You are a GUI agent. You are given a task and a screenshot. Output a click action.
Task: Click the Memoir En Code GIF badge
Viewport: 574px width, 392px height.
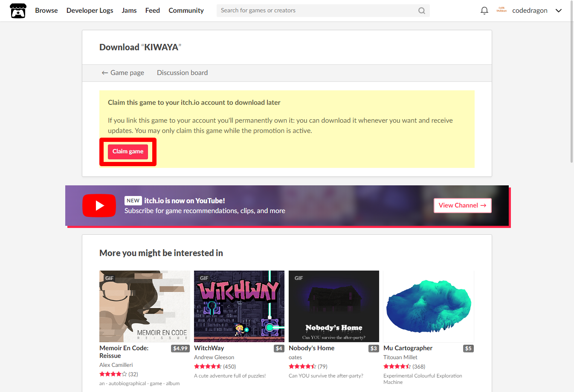pyautogui.click(x=109, y=278)
